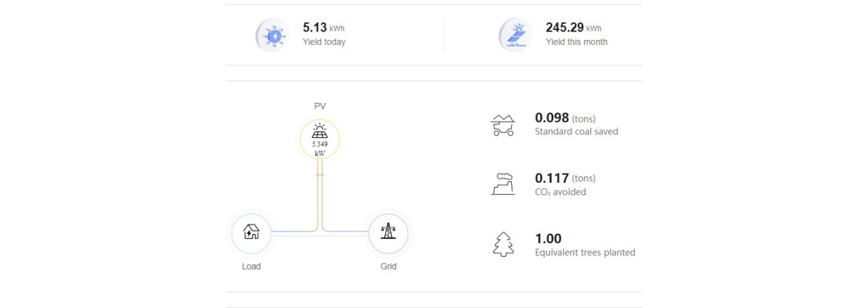Click the "Grid" label under the tower
The image size is (868, 308).
388,267
